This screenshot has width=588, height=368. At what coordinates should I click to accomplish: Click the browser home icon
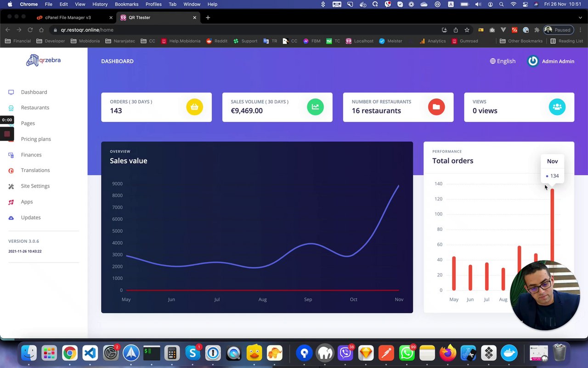tap(41, 30)
